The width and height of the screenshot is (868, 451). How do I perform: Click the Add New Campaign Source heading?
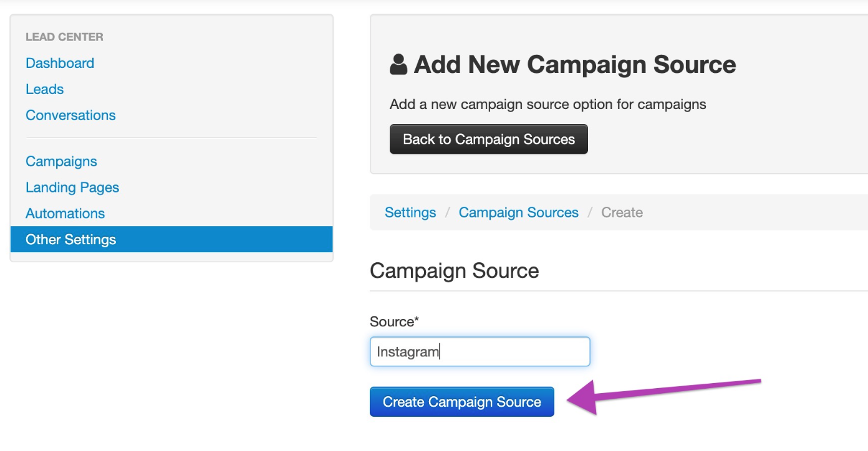click(x=575, y=64)
